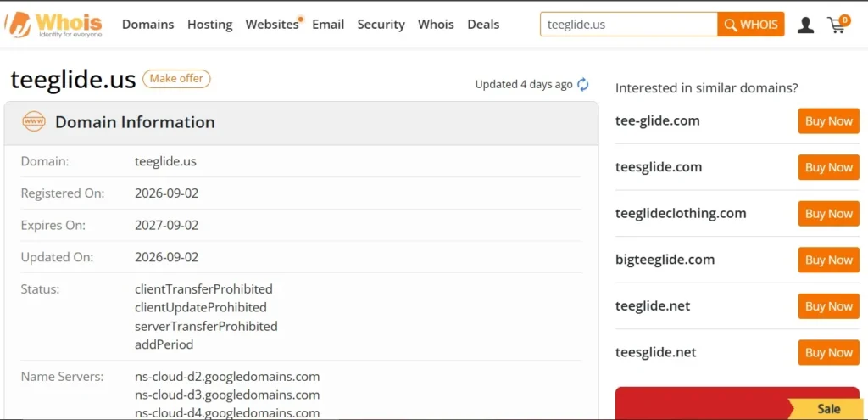The width and height of the screenshot is (868, 420).
Task: Select the teesglide.com domain name
Action: point(659,167)
